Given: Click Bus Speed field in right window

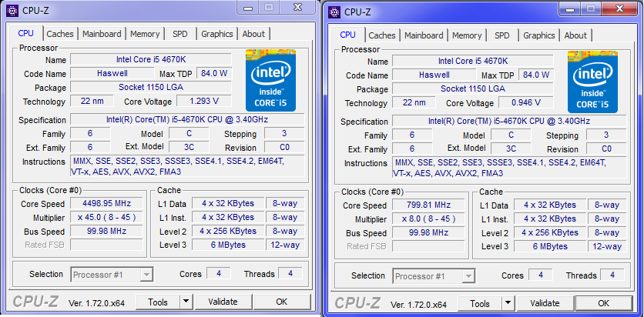Looking at the screenshot, I should tap(429, 232).
